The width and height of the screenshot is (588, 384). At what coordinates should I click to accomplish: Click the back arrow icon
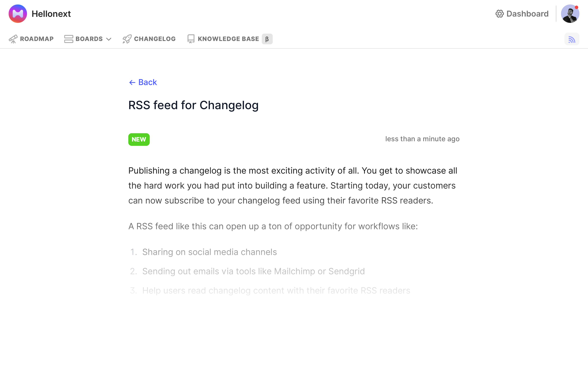pyautogui.click(x=132, y=83)
